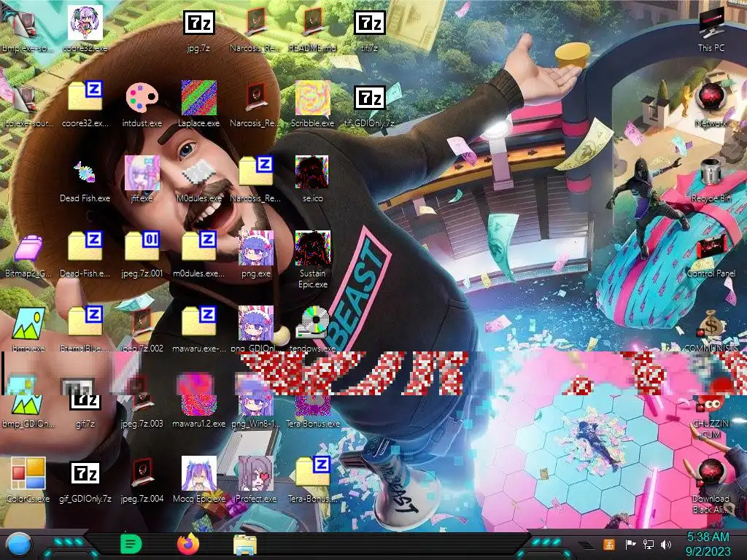Open the Start orb on the taskbar

click(18, 545)
